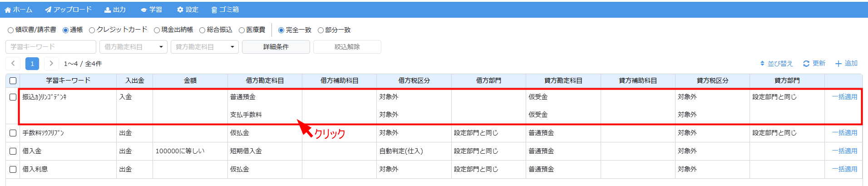Click 一括適用 link for 借入金 row
Image resolution: width=868 pixels, height=186 pixels.
click(844, 151)
